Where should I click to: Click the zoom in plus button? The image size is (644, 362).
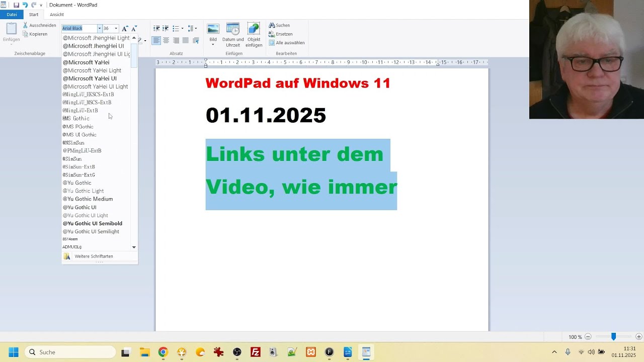click(x=638, y=337)
